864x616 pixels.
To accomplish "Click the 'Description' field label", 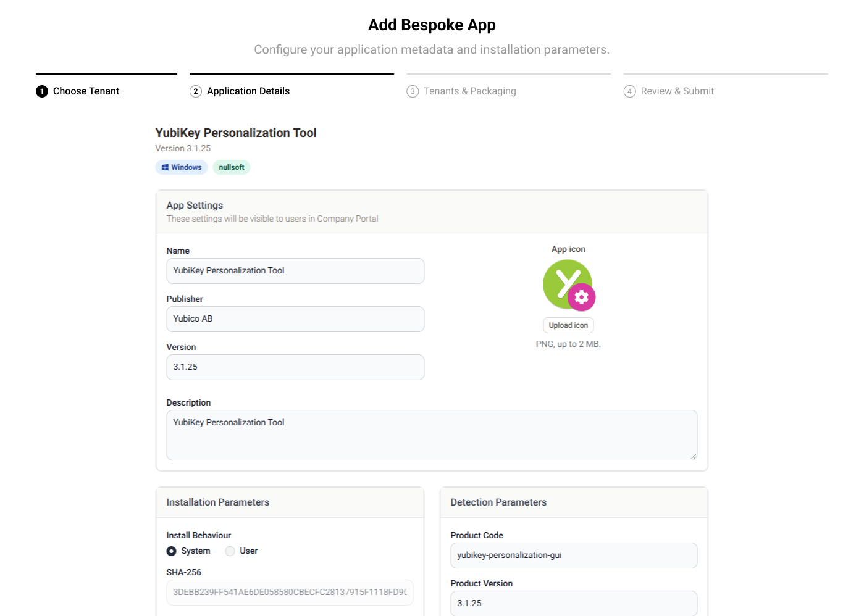I will click(188, 403).
